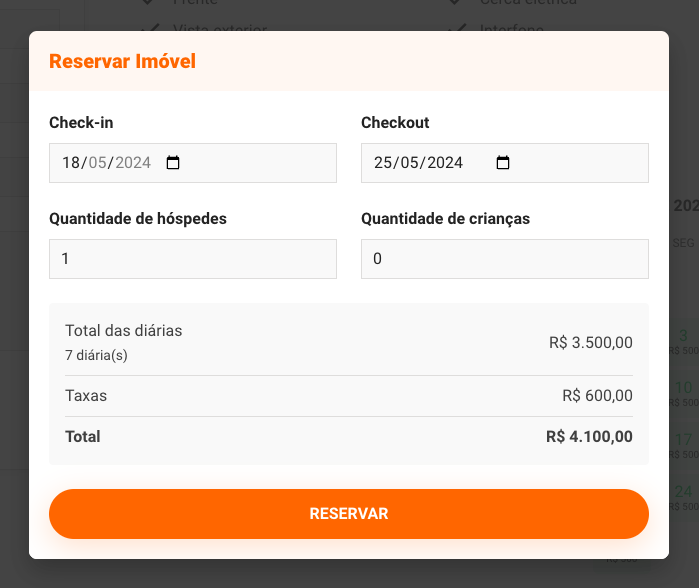Image resolution: width=699 pixels, height=588 pixels.
Task: Click the "Checkout" field label
Action: pos(395,123)
